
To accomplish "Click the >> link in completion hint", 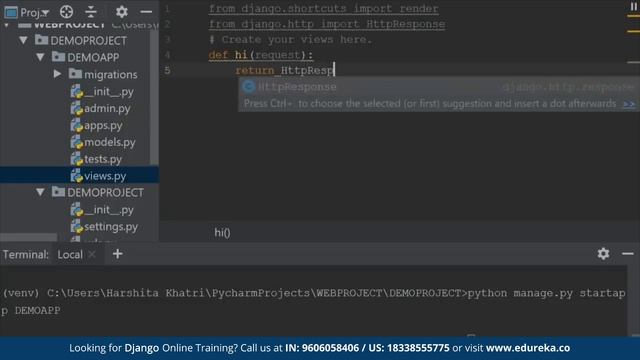I will pyautogui.click(x=629, y=104).
